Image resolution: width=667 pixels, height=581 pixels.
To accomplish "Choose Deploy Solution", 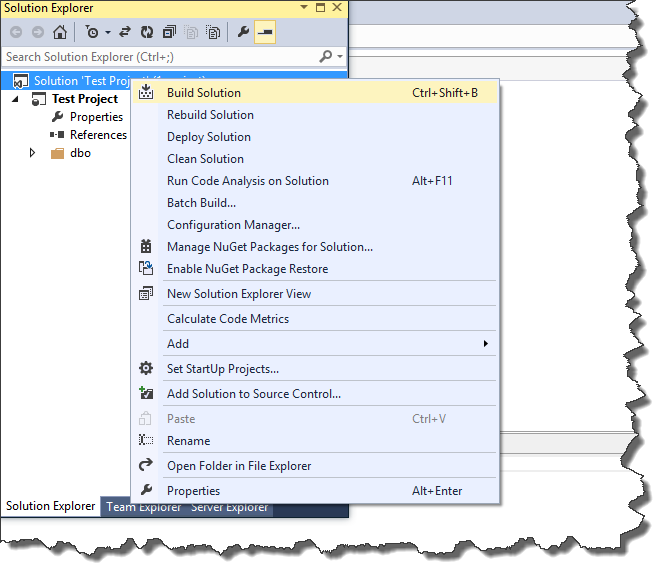I will 315,137.
